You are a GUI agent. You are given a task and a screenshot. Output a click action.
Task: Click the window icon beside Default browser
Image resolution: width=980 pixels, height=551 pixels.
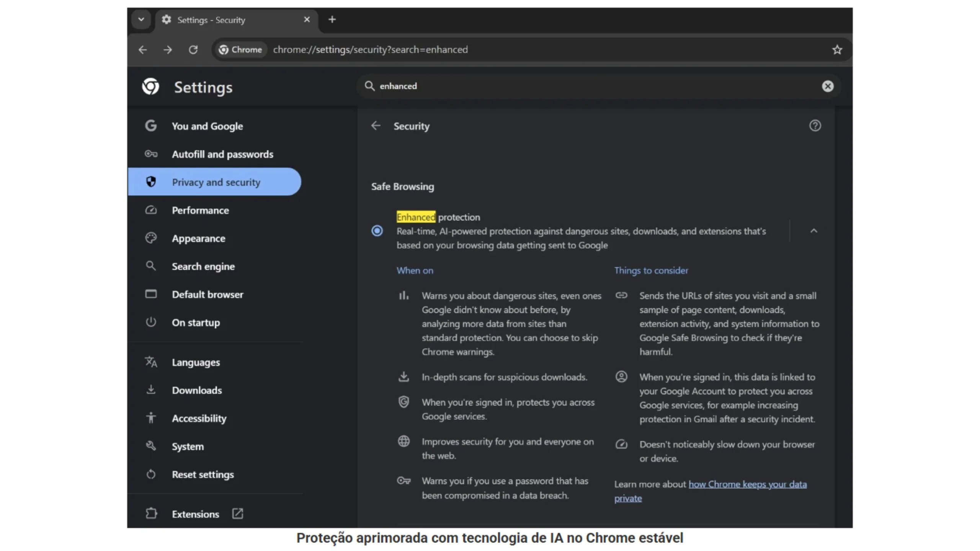151,294
